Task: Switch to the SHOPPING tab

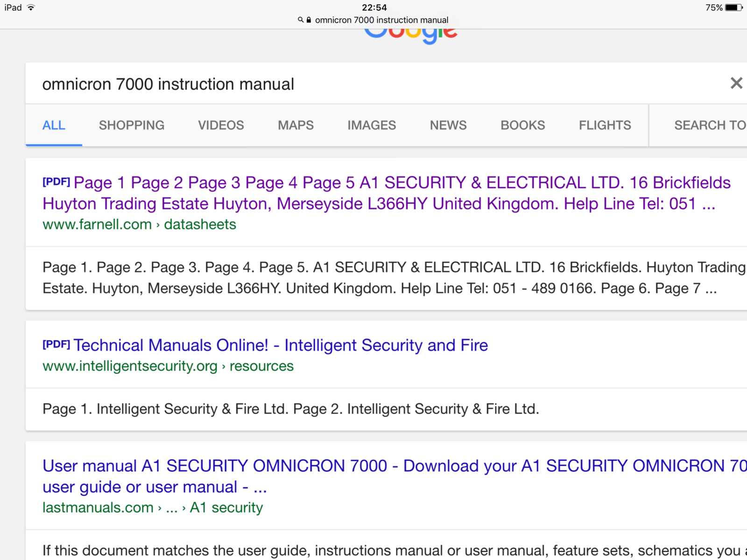Action: coord(131,125)
